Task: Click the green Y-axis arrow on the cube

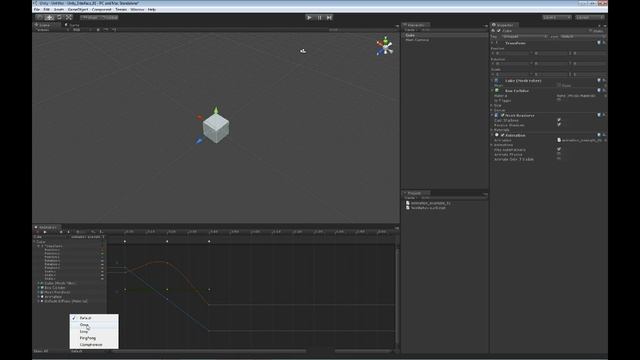Action: pyautogui.click(x=216, y=110)
